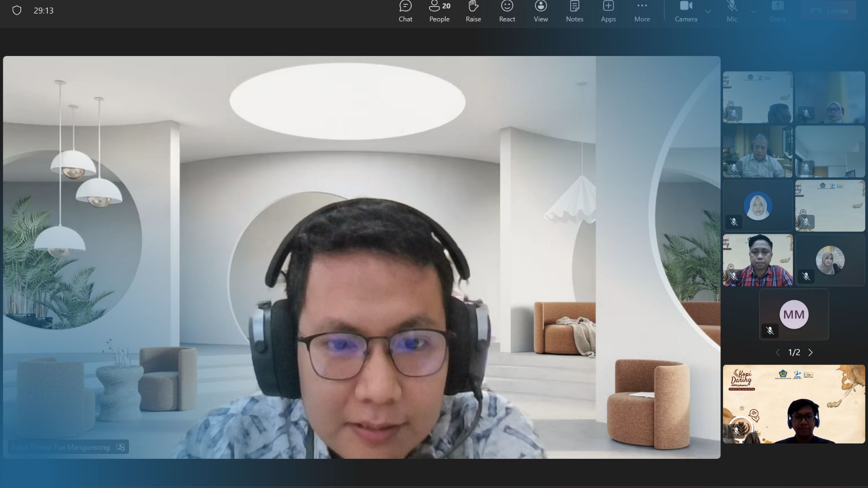
Task: Show the People participant list
Action: coord(439,11)
